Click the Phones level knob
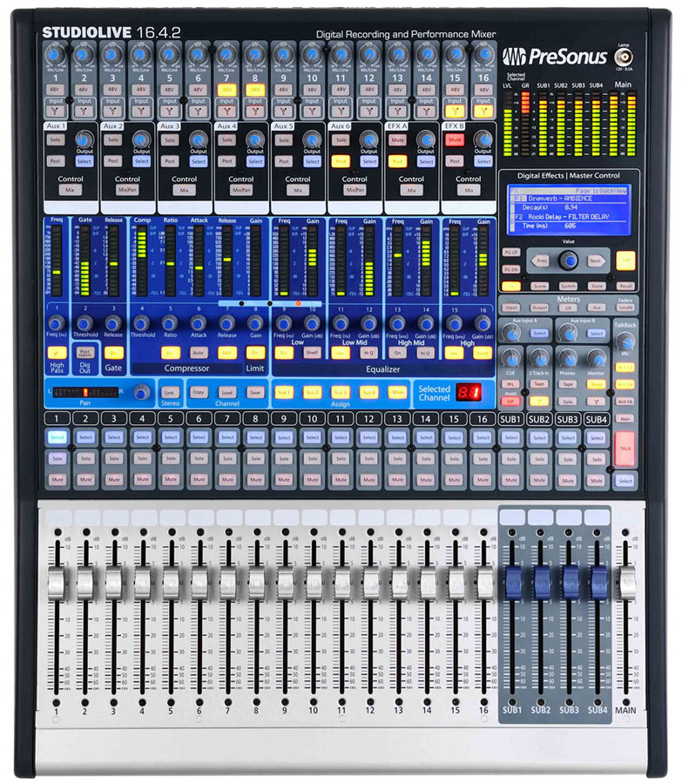682x784 pixels. (568, 359)
